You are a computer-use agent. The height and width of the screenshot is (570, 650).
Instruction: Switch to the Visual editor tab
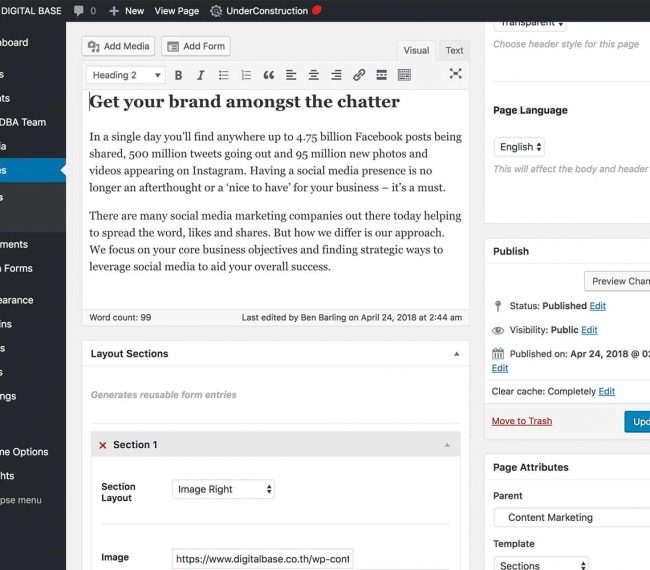[416, 51]
